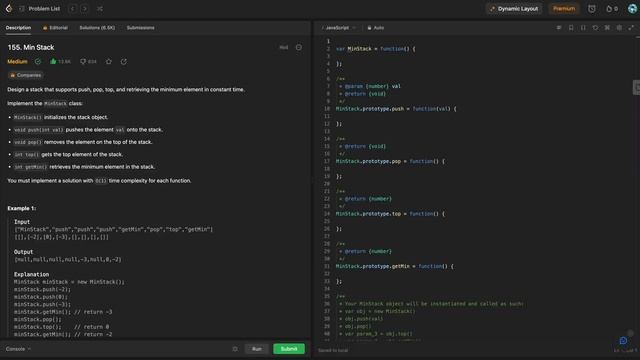The image size is (640, 360).
Task: Click the LeetCode logo icon
Action: pos(9,8)
